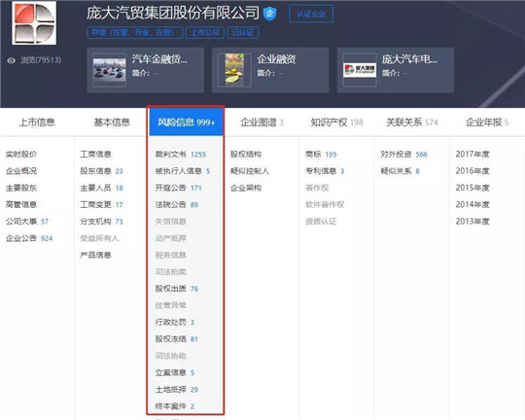Click the blue enterprise verification badge
The height and width of the screenshot is (420, 525).
[x=270, y=14]
